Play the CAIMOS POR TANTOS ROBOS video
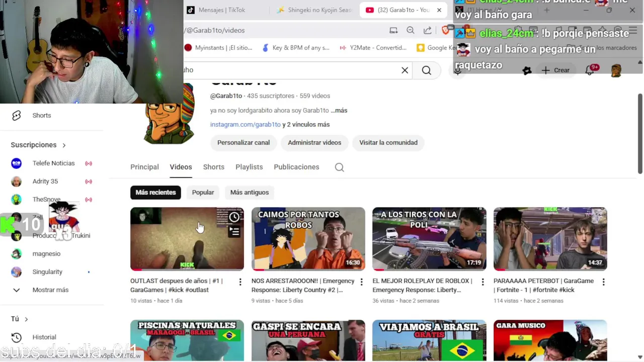The image size is (644, 362). (x=308, y=239)
